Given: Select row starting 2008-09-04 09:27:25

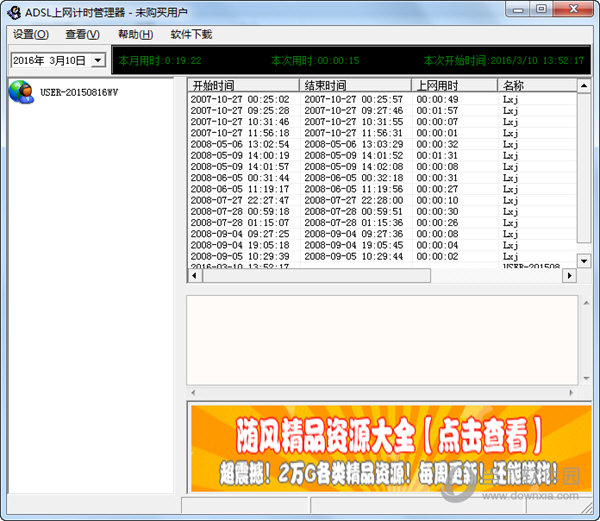Looking at the screenshot, I should click(x=382, y=234).
